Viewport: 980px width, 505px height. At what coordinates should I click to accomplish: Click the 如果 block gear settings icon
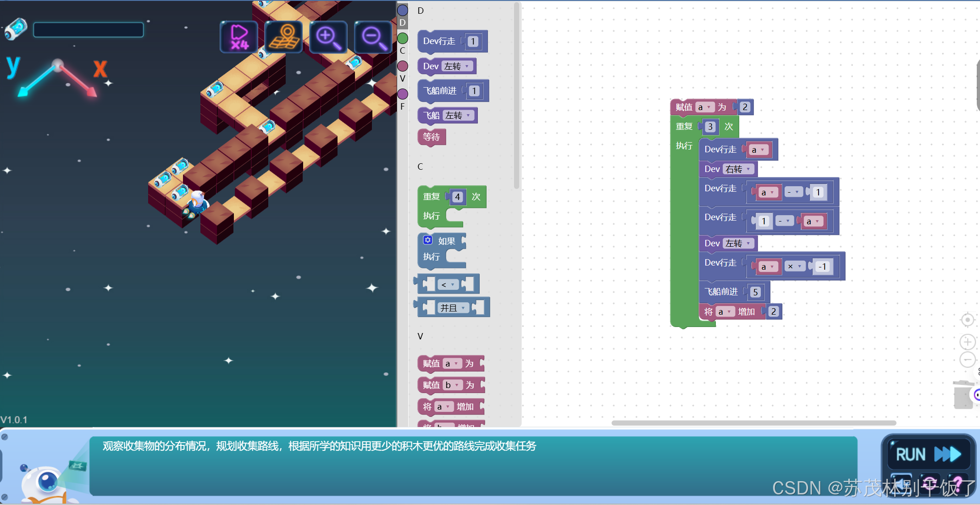427,240
